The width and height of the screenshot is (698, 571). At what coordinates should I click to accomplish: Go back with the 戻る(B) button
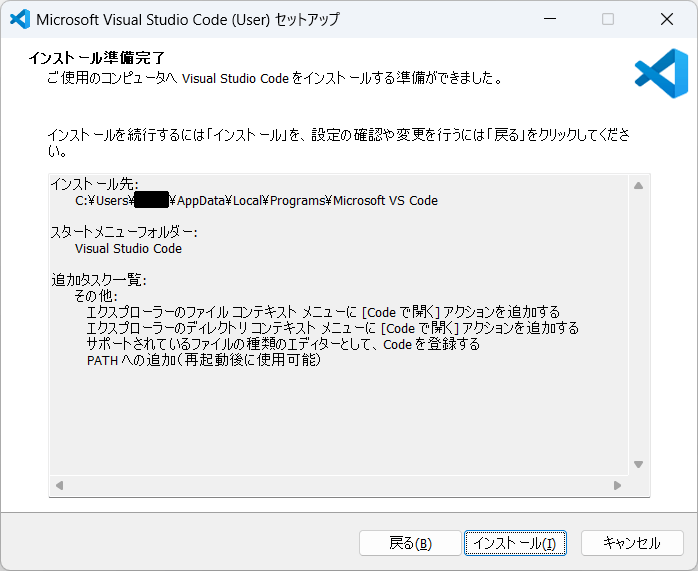pos(410,543)
